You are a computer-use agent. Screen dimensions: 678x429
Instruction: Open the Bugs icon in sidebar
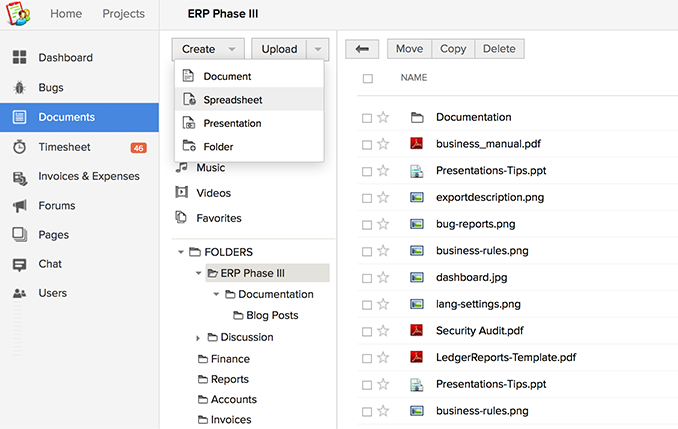(x=19, y=88)
